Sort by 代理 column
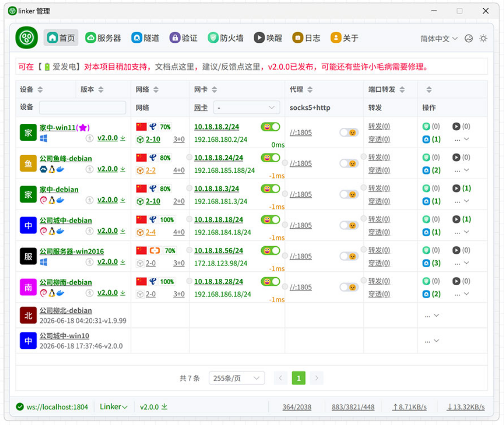 310,89
